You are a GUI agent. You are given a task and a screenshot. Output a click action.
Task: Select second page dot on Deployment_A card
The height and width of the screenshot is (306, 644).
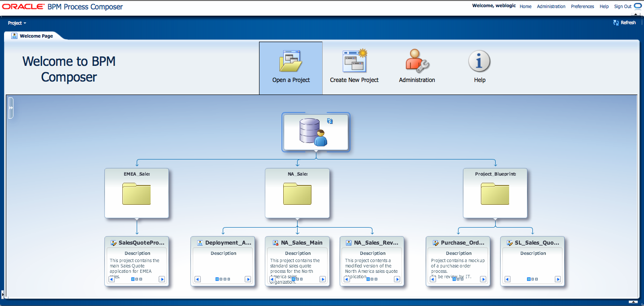(221, 279)
